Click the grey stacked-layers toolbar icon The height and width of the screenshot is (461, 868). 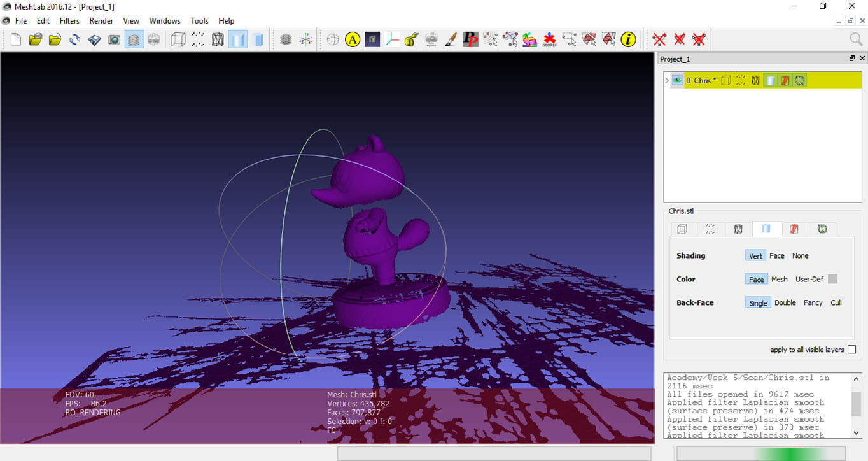[x=286, y=39]
